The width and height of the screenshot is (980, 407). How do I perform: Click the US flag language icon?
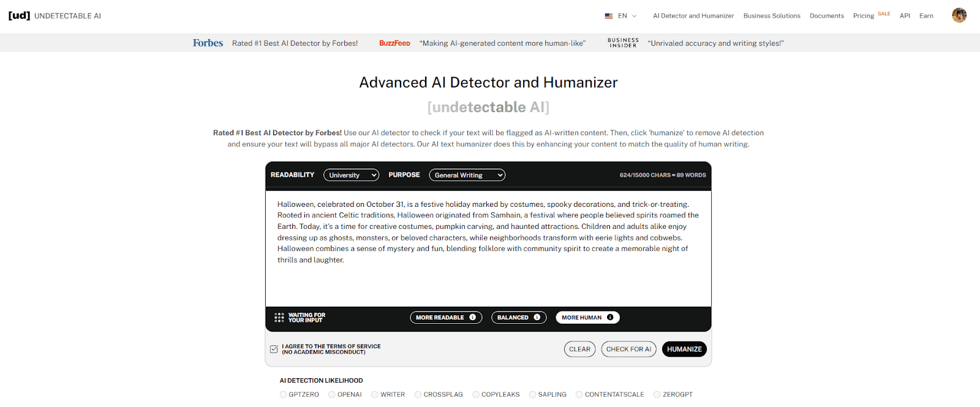tap(609, 16)
